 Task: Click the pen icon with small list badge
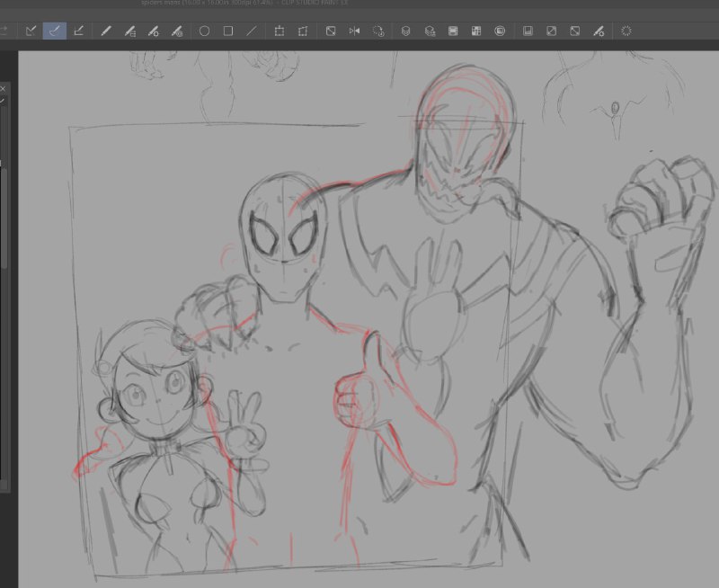click(x=129, y=31)
